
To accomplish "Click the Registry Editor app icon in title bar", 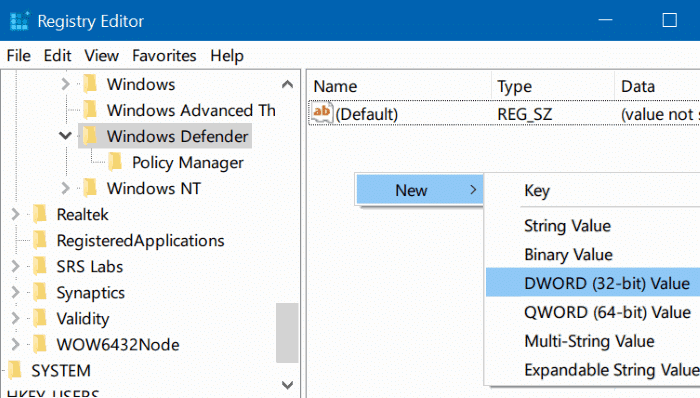I will 19,21.
